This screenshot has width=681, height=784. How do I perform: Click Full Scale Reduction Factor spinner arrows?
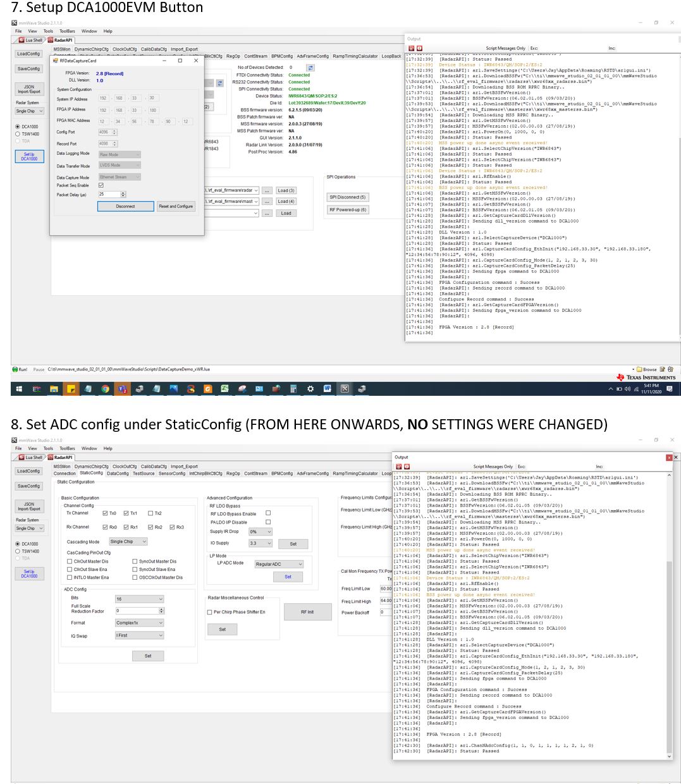click(x=162, y=611)
